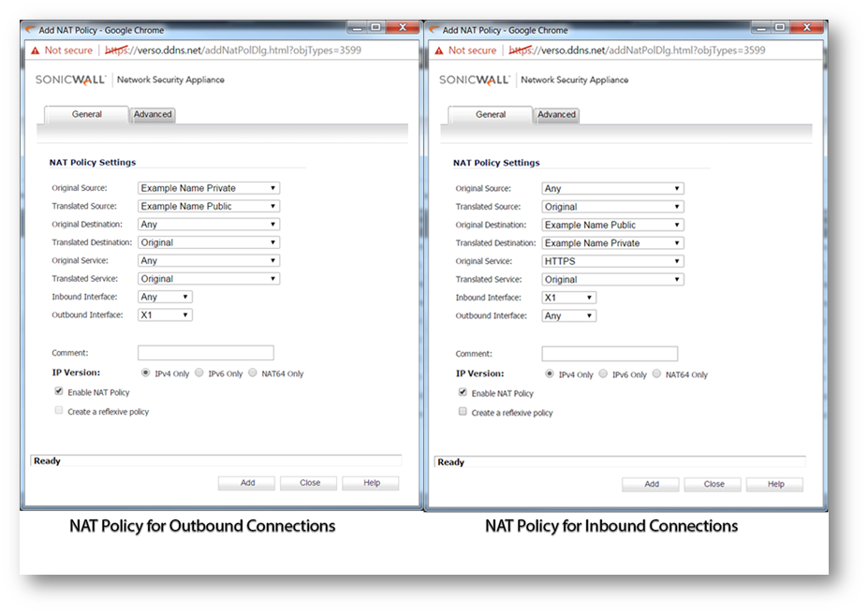Maximize the outbound Add NAT Policy window

375,27
